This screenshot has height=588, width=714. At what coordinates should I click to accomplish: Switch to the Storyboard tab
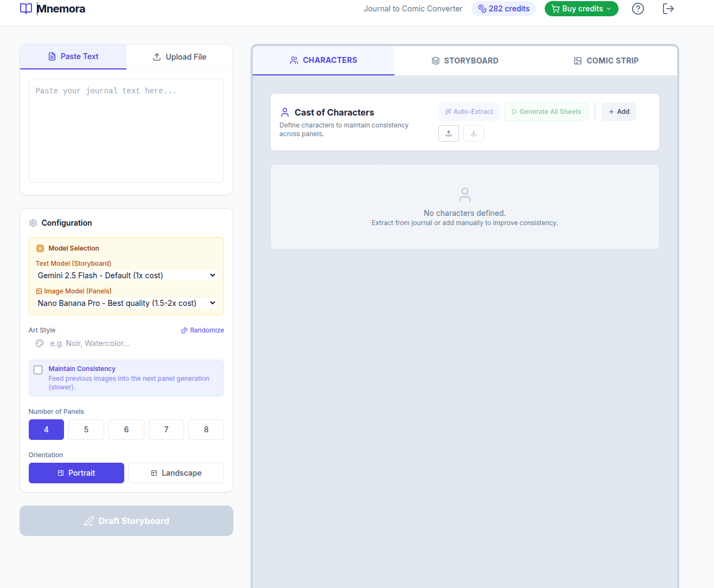click(465, 61)
